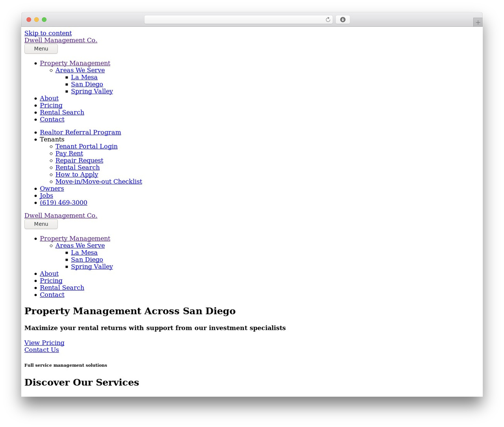This screenshot has width=504, height=427.
Task: Focus the browser address bar
Action: click(238, 20)
